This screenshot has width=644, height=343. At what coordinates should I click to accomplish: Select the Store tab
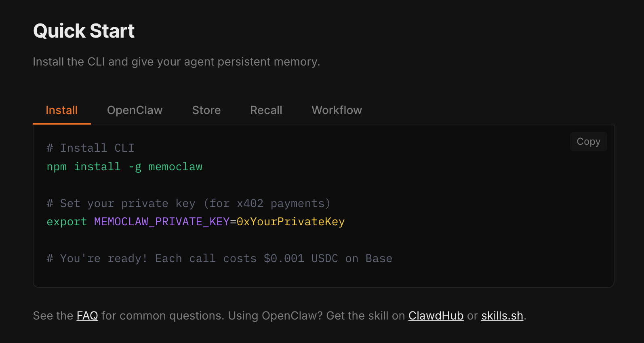pyautogui.click(x=206, y=110)
